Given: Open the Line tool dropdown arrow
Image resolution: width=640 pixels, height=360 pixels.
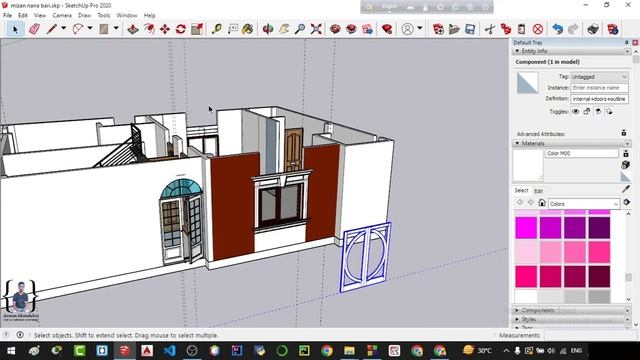Looking at the screenshot, I should 63,28.
